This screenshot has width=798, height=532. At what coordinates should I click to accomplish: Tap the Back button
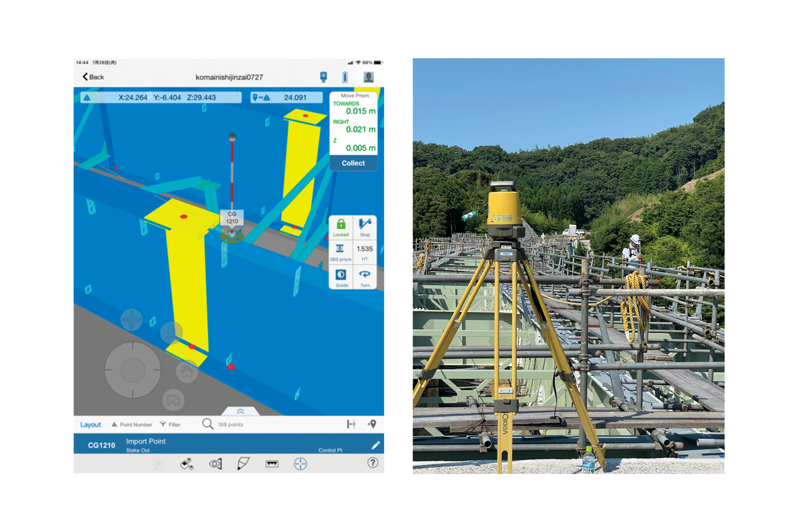[x=93, y=77]
